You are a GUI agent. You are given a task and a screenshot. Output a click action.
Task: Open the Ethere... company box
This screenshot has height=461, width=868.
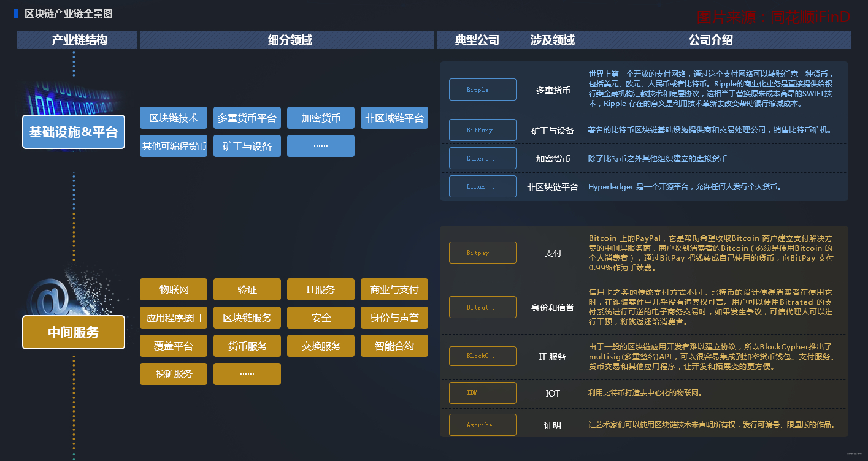(483, 158)
